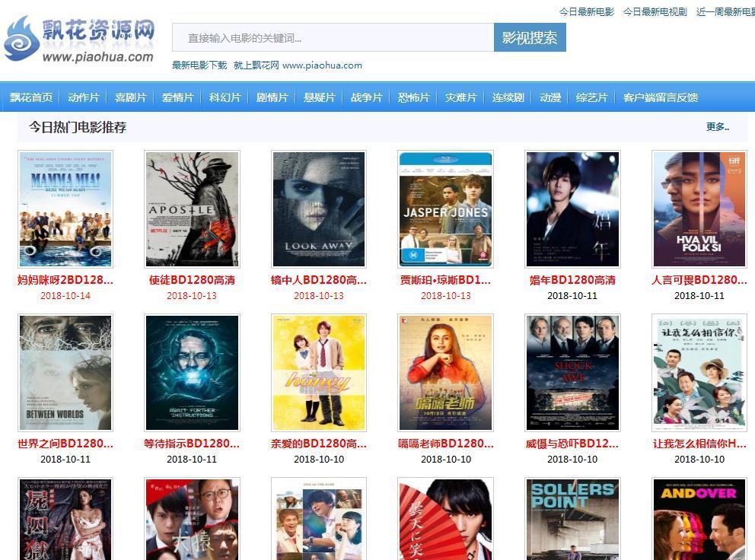Open 客户端留言反馈 feedback page

click(x=660, y=97)
